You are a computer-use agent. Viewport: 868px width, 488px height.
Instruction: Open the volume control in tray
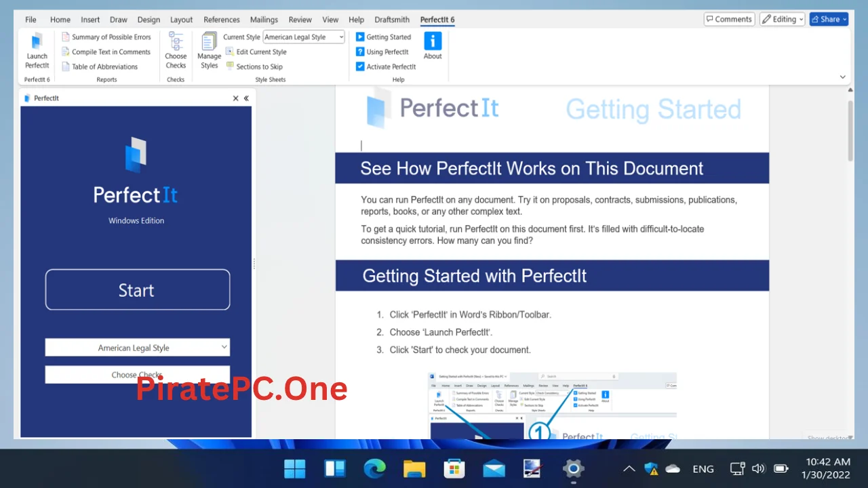point(759,468)
